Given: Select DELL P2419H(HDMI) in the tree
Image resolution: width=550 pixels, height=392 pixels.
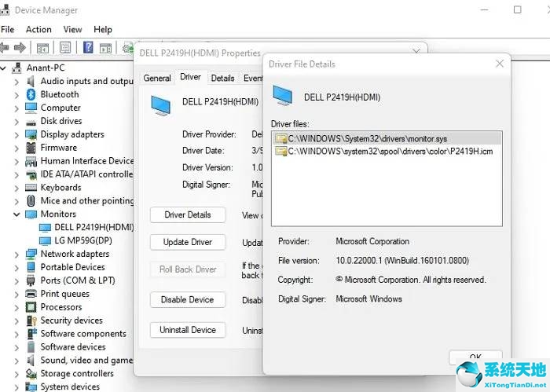Looking at the screenshot, I should pos(94,227).
